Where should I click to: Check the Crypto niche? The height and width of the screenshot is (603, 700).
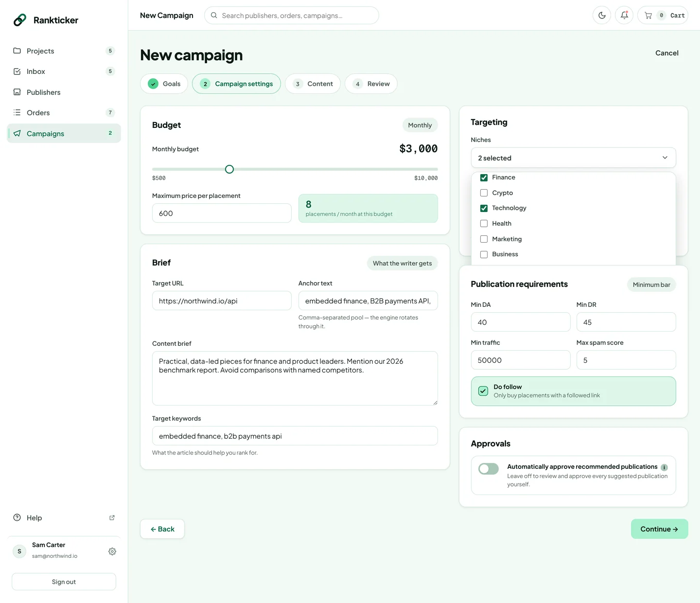pyautogui.click(x=484, y=193)
